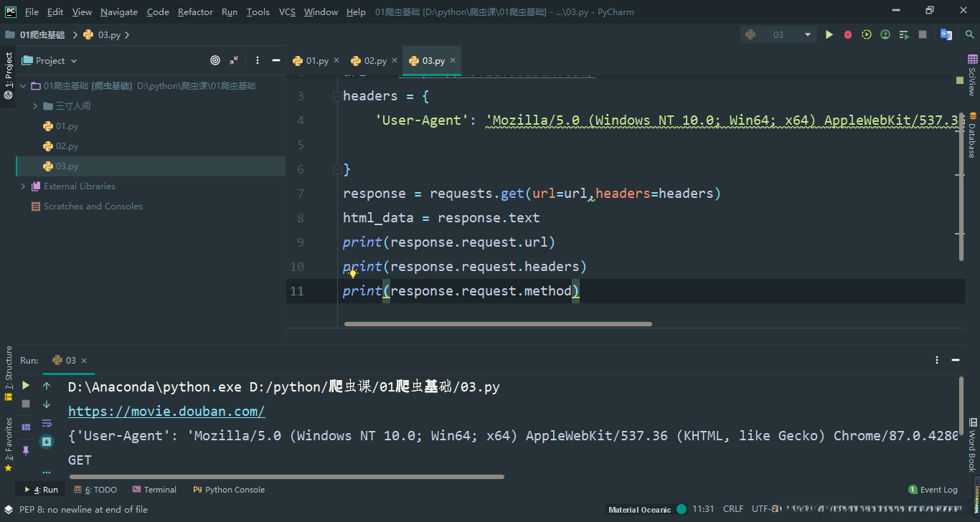The width and height of the screenshot is (980, 522).
Task: Click the green Run button in top toolbar
Action: click(x=829, y=34)
